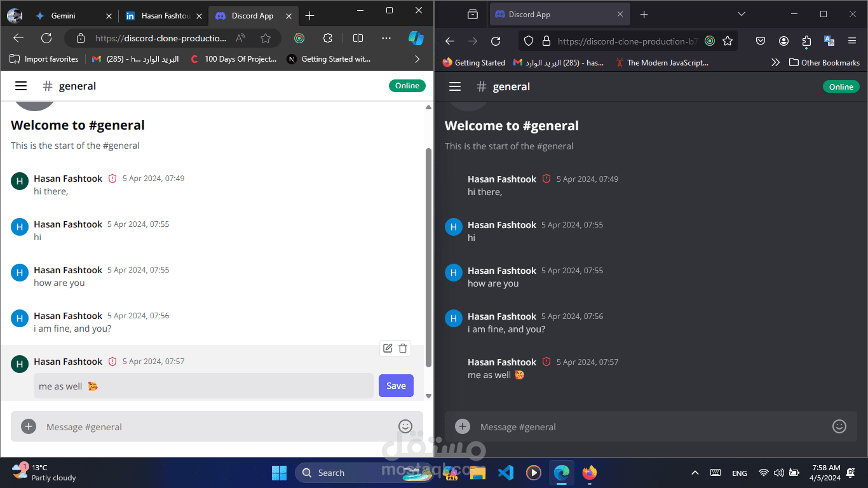Click the avatar next to "how are you" in Edge
Image resolution: width=868 pixels, height=488 pixels.
[x=20, y=273]
